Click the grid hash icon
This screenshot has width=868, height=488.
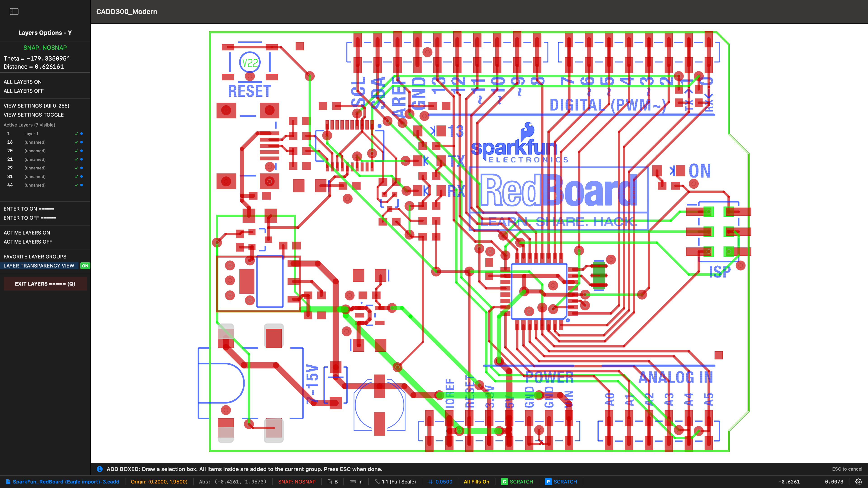(431, 482)
